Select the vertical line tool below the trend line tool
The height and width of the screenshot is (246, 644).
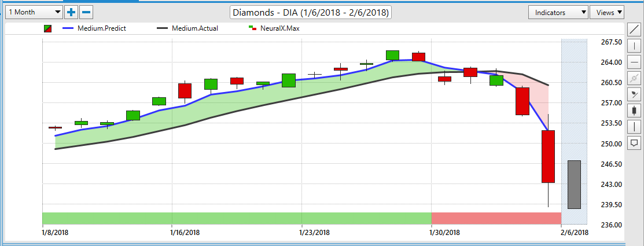635,46
